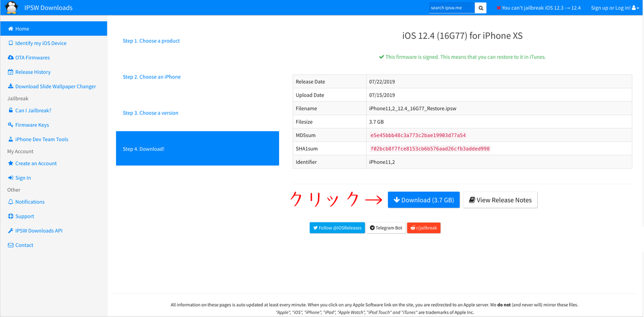
Task: Click the Contact envelope icon
Action: click(11, 245)
